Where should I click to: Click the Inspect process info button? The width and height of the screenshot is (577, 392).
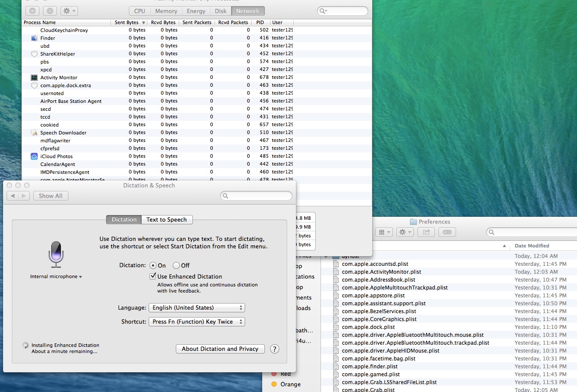tap(50, 11)
